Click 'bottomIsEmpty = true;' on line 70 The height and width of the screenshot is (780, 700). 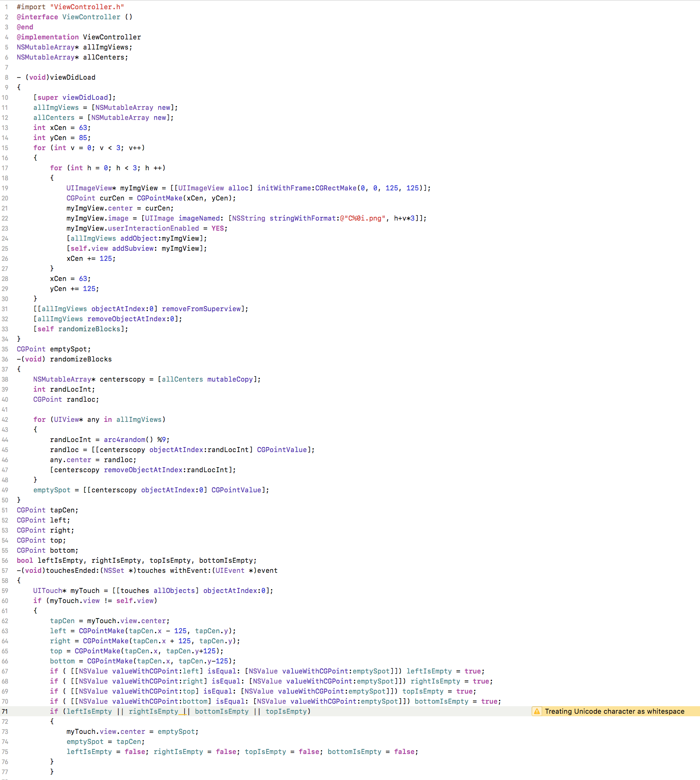[458, 701]
